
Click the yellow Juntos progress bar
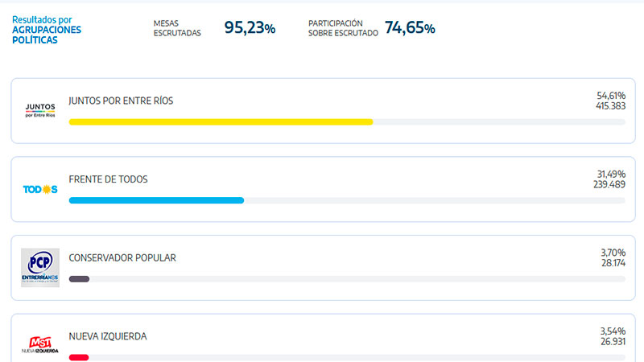pyautogui.click(x=221, y=121)
